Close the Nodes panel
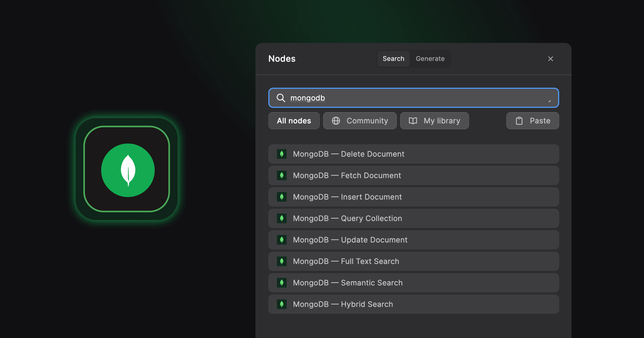The image size is (644, 338). [550, 58]
